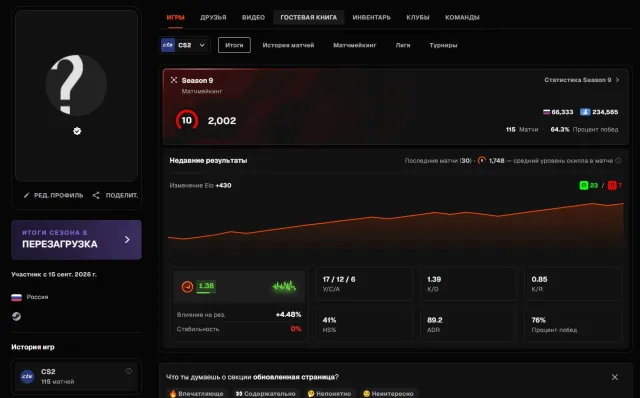This screenshot has height=398, width=640.
Task: Click the green wins indicator 23
Action: 589,185
